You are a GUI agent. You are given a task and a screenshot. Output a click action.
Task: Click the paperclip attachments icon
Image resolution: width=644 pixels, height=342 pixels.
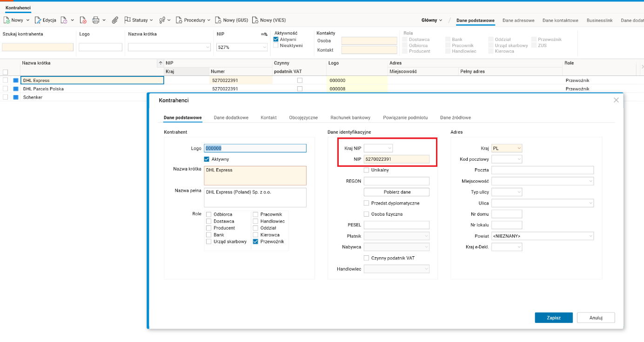[x=115, y=20]
